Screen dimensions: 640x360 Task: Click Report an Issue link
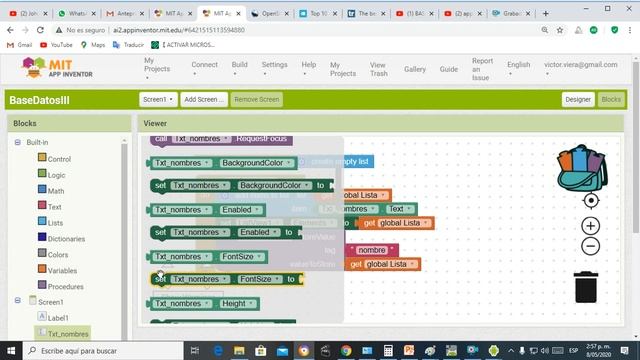(482, 69)
